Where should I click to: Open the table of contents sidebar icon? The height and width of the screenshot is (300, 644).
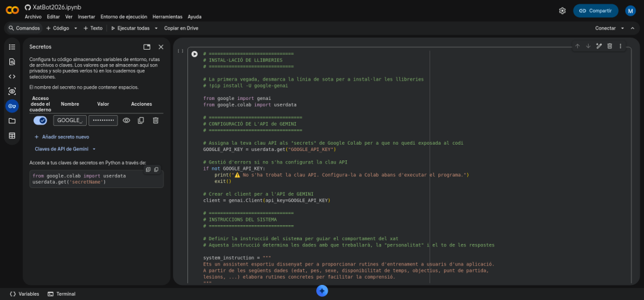(x=12, y=47)
